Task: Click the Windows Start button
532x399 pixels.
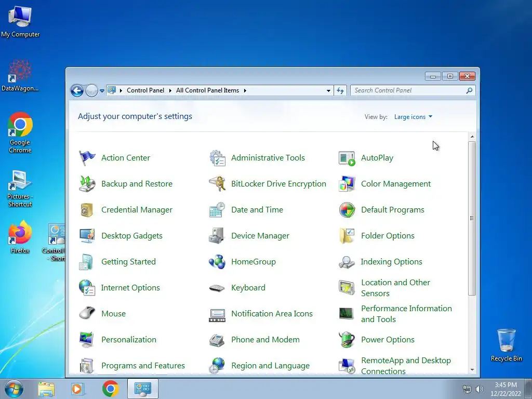Action: click(14, 389)
